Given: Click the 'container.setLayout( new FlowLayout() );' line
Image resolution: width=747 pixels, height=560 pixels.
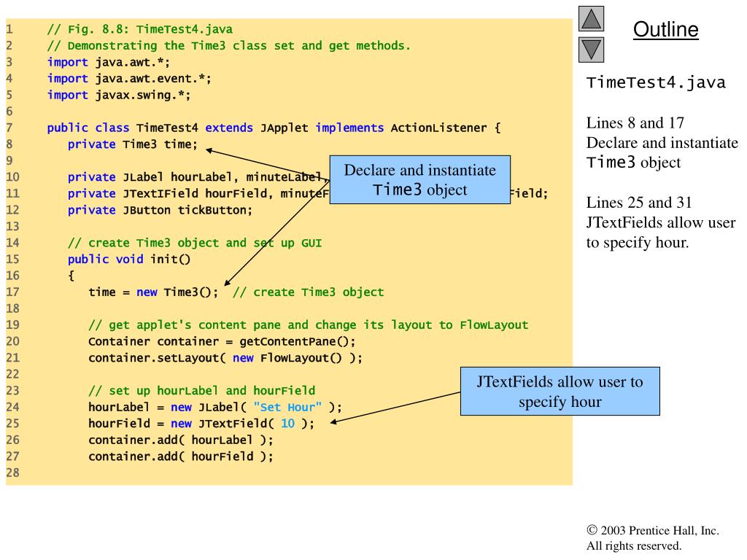Looking at the screenshot, I should (225, 358).
